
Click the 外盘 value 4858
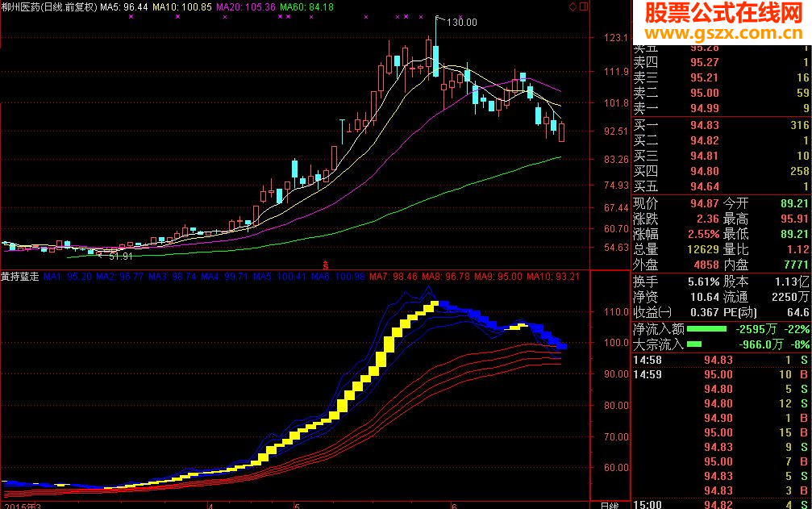click(706, 265)
